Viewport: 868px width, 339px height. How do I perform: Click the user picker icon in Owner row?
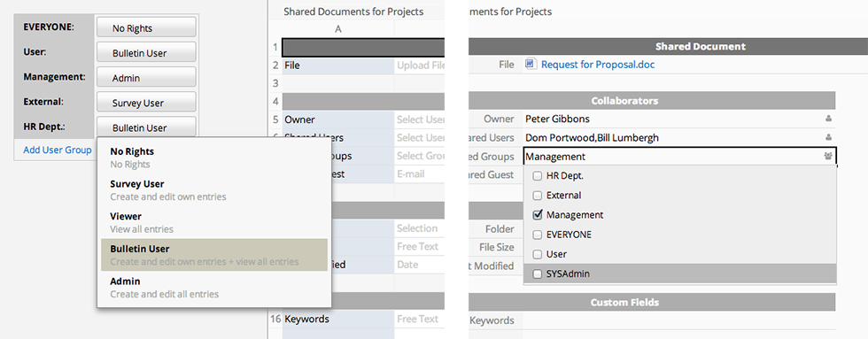tap(829, 119)
